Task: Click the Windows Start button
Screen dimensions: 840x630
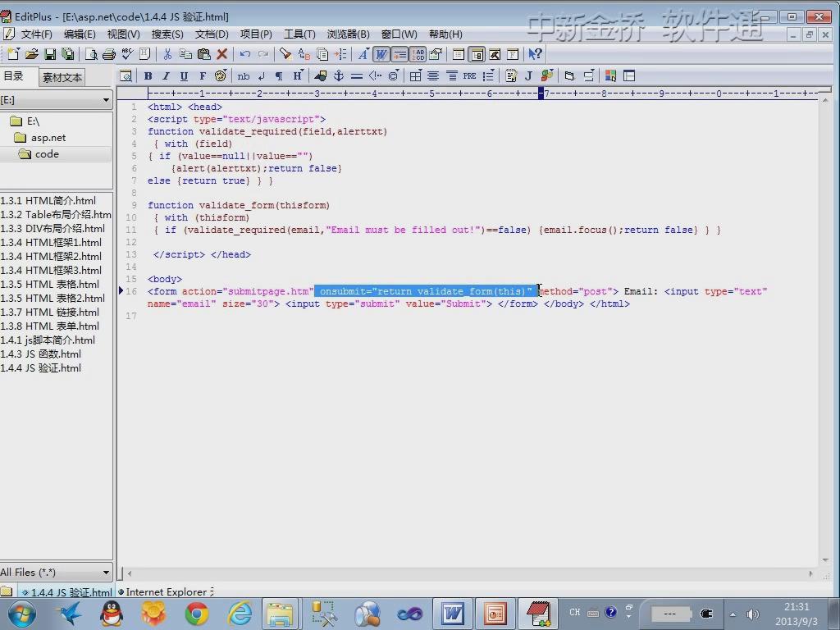Action: point(22,614)
